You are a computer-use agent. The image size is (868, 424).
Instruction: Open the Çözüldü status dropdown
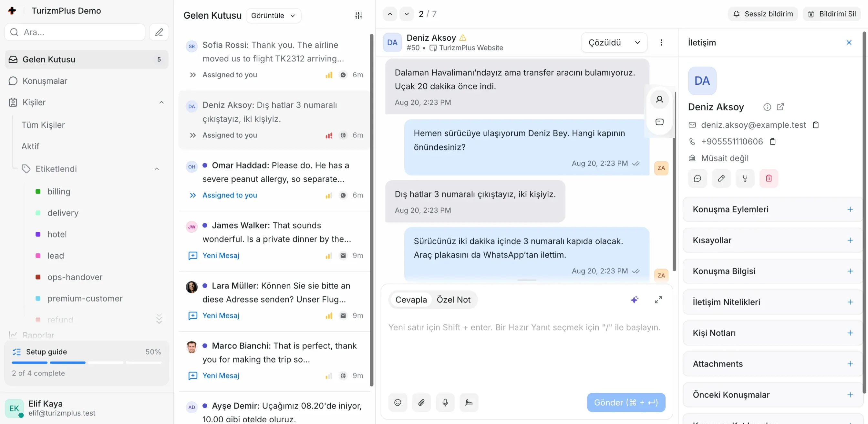point(614,43)
